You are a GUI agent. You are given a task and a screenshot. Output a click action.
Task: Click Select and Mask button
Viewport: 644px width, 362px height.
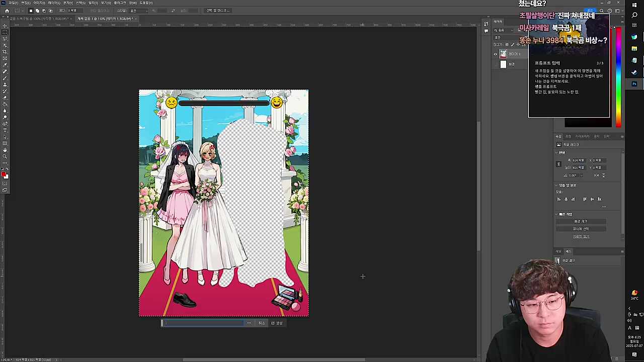[218, 11]
